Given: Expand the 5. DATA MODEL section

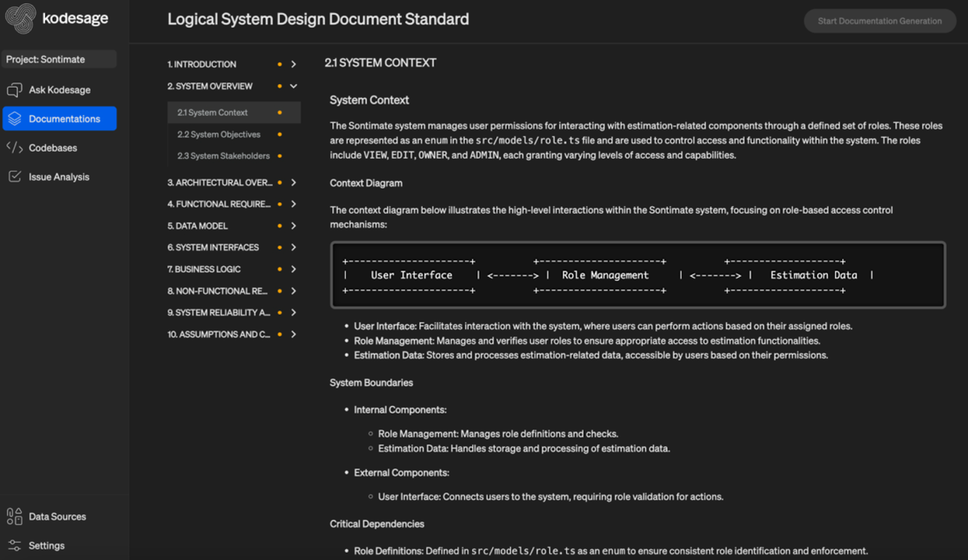Looking at the screenshot, I should pyautogui.click(x=294, y=226).
